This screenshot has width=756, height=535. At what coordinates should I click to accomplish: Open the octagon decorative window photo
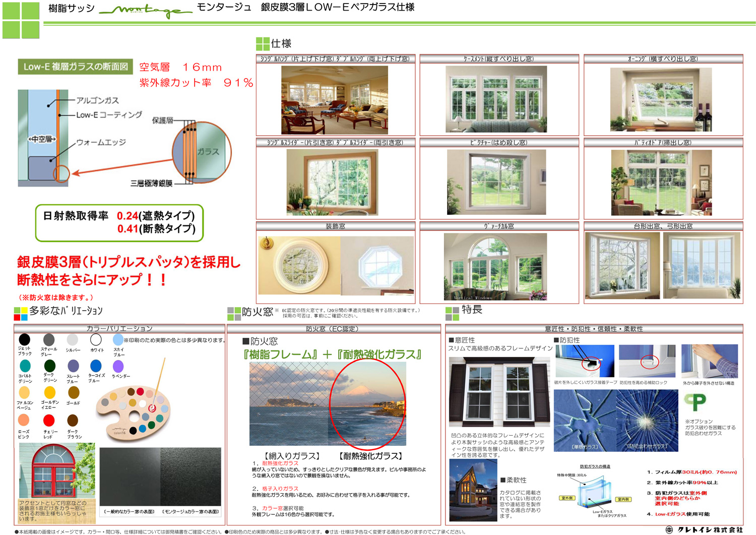point(377,266)
